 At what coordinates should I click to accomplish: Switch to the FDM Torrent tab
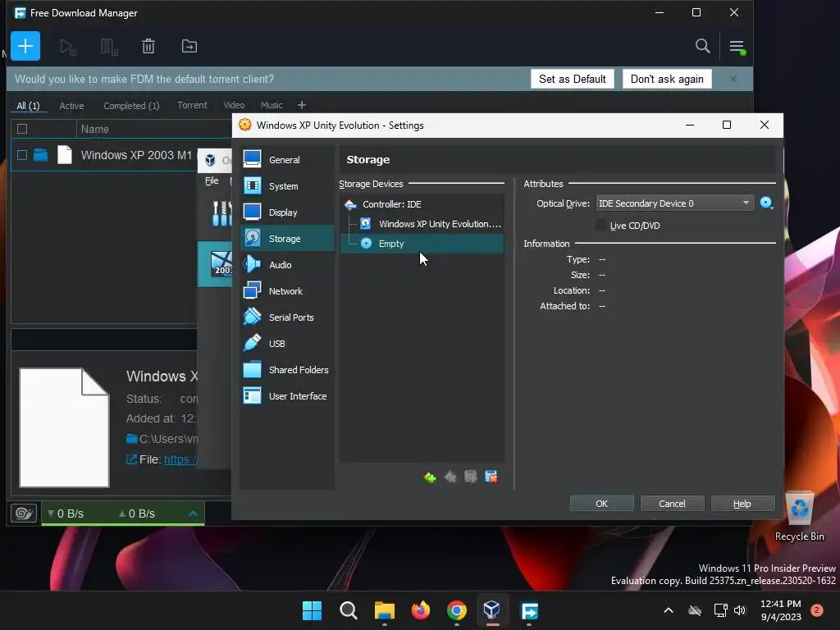[192, 106]
